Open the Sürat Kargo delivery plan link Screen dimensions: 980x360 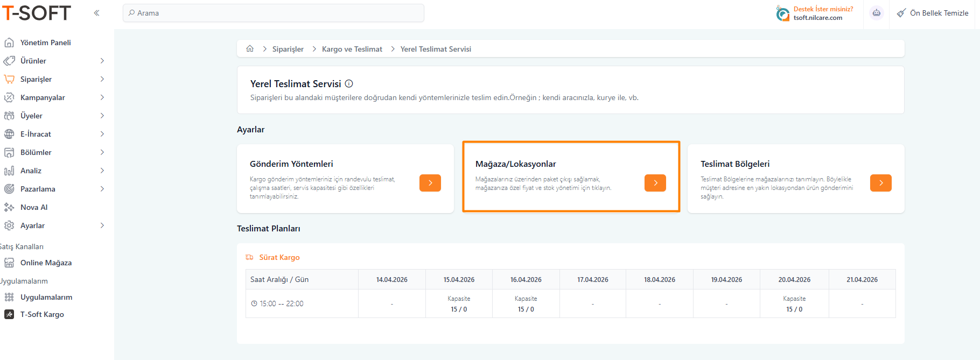[x=279, y=257]
